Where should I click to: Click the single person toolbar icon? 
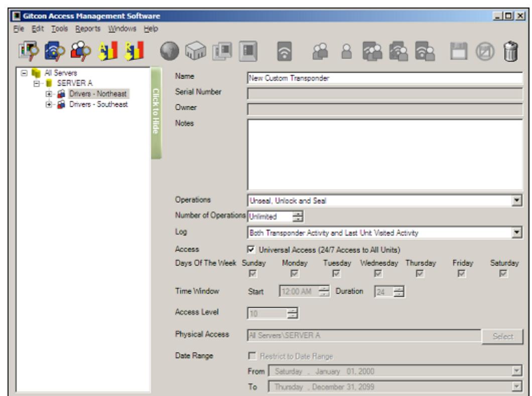346,52
